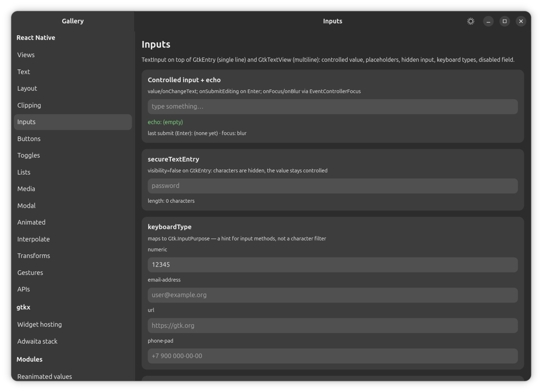Select the Inputs sidebar entry
The image size is (542, 392).
click(x=73, y=122)
